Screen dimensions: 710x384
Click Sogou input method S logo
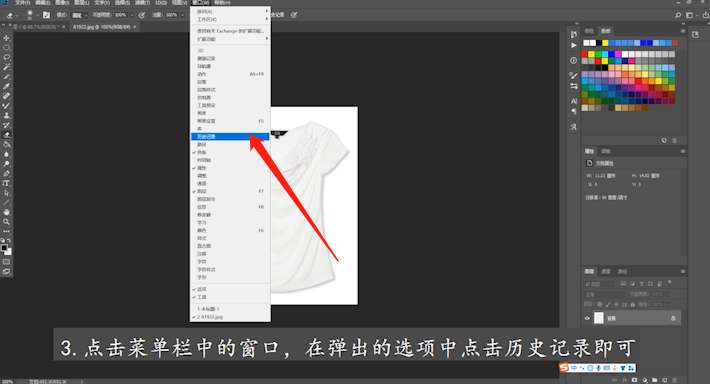(x=564, y=368)
